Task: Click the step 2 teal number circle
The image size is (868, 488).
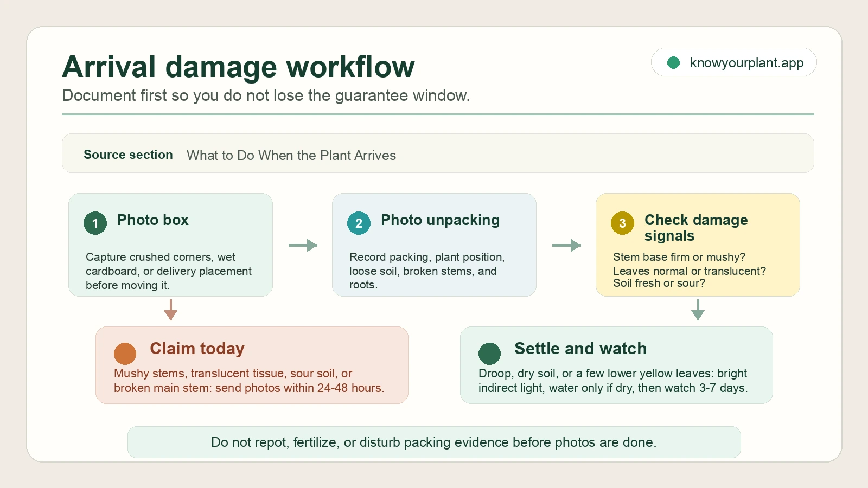Action: tap(359, 223)
